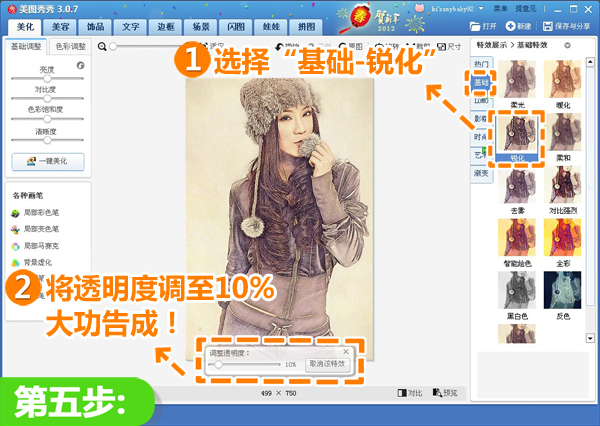Click the 亮度 brightness slider handle
600x426 pixels.
(47, 78)
